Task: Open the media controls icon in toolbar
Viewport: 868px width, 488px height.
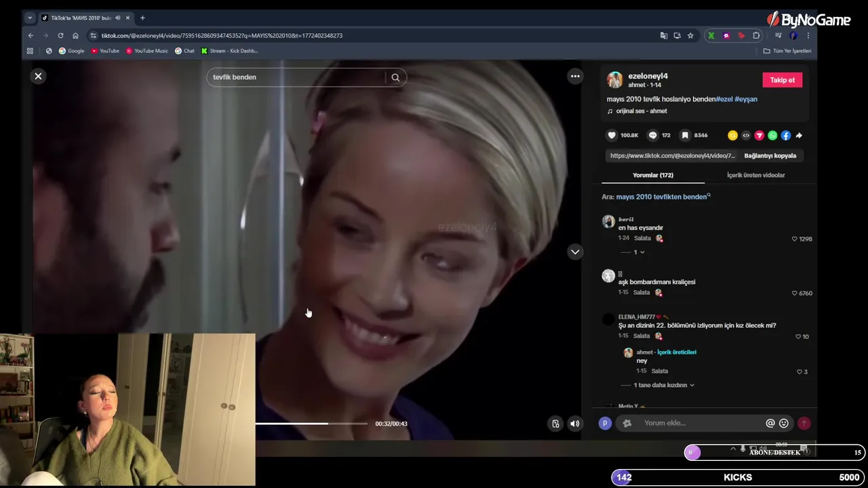Action: [778, 35]
